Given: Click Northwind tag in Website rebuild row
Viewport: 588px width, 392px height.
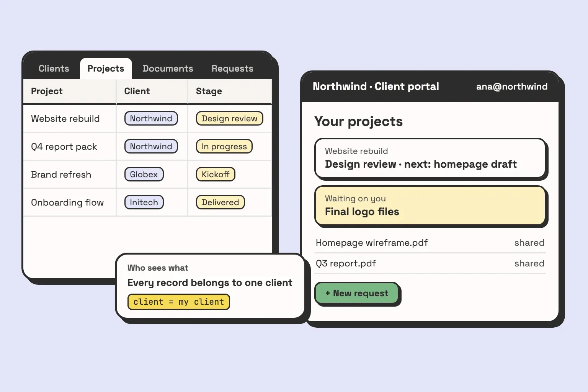Looking at the screenshot, I should [151, 119].
